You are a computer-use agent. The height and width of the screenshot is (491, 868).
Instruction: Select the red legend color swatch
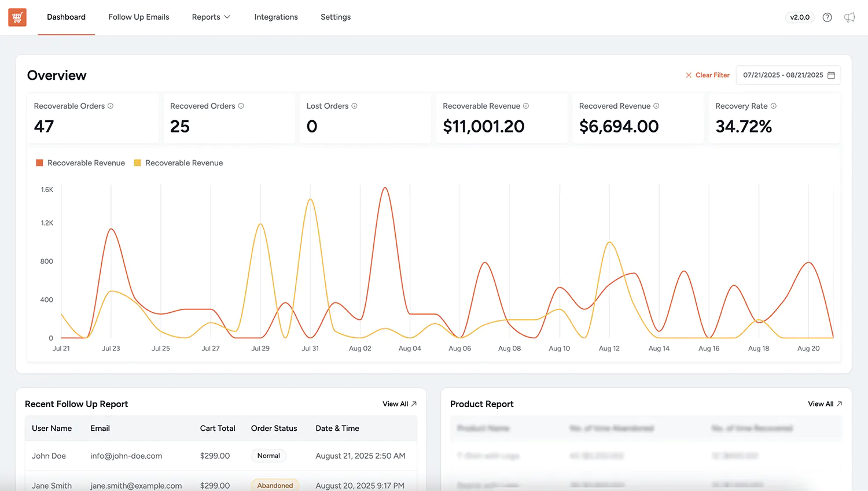coord(39,163)
